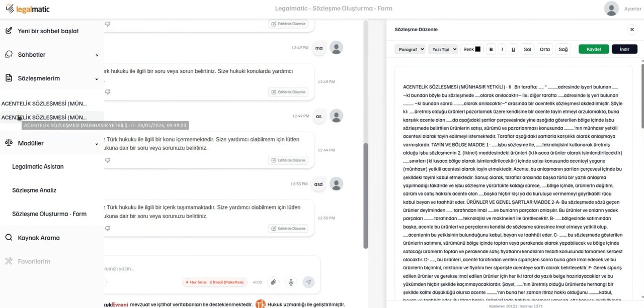The image size is (644, 308).
Task: Click thumbs-down icon at top of chat
Action: pyautogui.click(x=108, y=24)
